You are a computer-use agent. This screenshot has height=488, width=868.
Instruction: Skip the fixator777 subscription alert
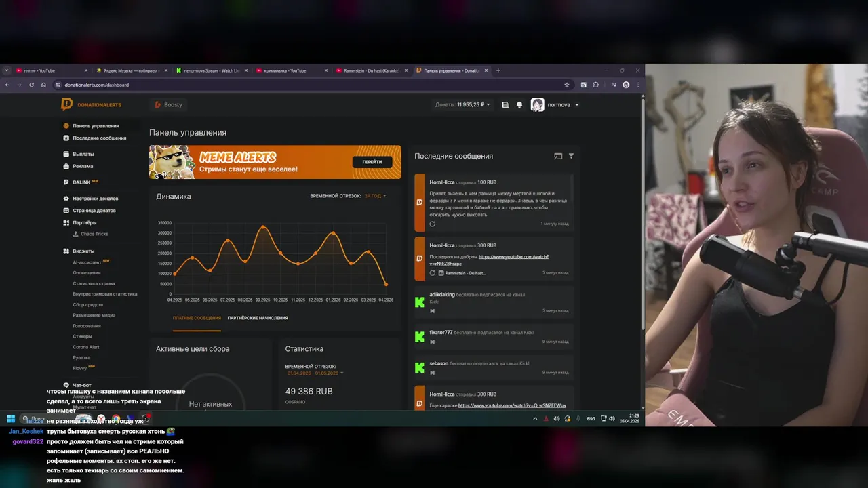(x=433, y=342)
